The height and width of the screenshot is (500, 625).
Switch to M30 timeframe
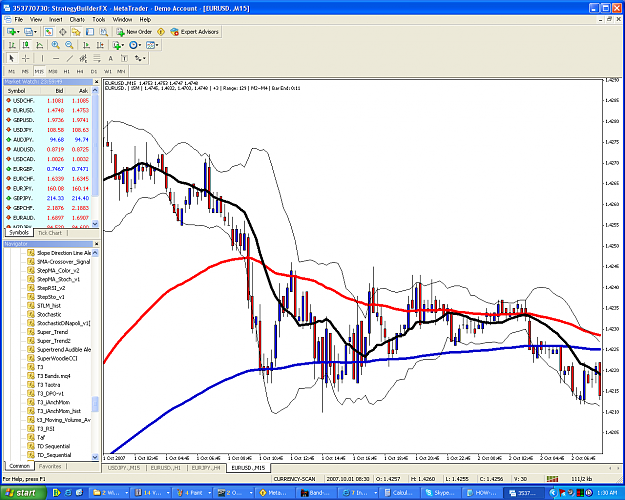pyautogui.click(x=53, y=71)
